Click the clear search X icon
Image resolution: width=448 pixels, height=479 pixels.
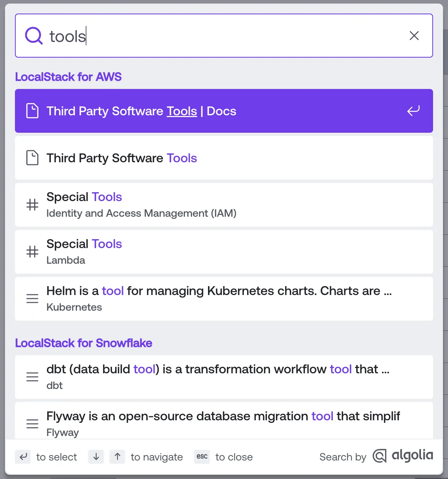[x=414, y=36]
